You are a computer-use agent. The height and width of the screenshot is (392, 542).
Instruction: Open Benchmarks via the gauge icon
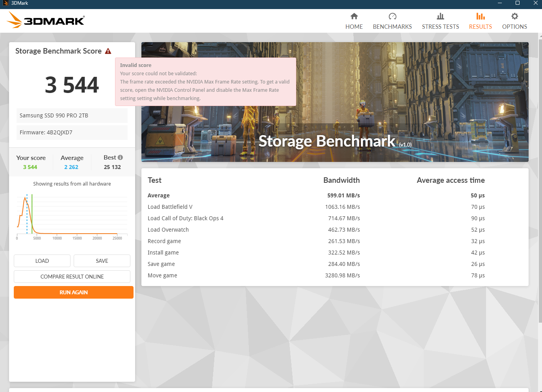(x=392, y=16)
